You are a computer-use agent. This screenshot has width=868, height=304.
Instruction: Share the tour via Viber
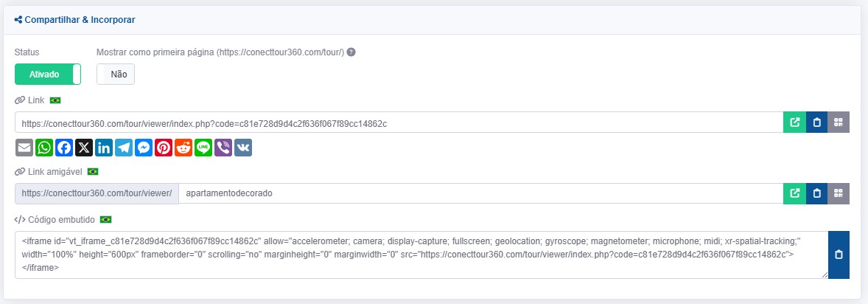click(x=223, y=148)
